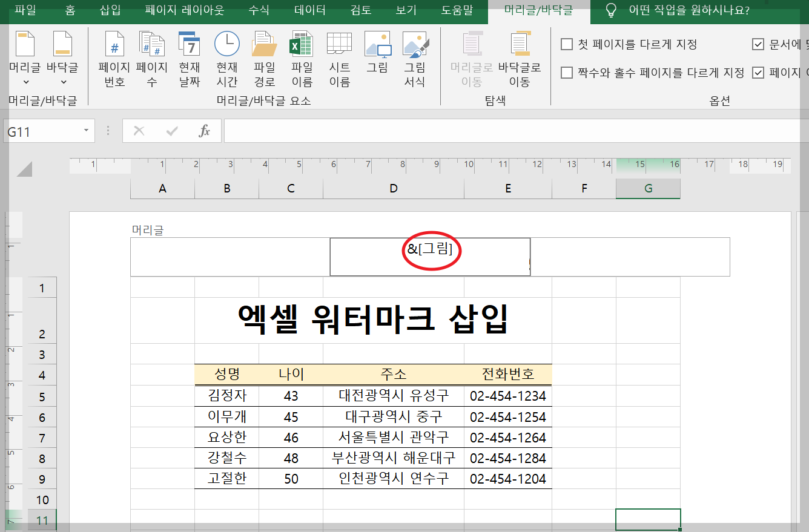The width and height of the screenshot is (809, 532).
Task: Uncheck the 문서에 맞게 checkbox
Action: coord(758,43)
